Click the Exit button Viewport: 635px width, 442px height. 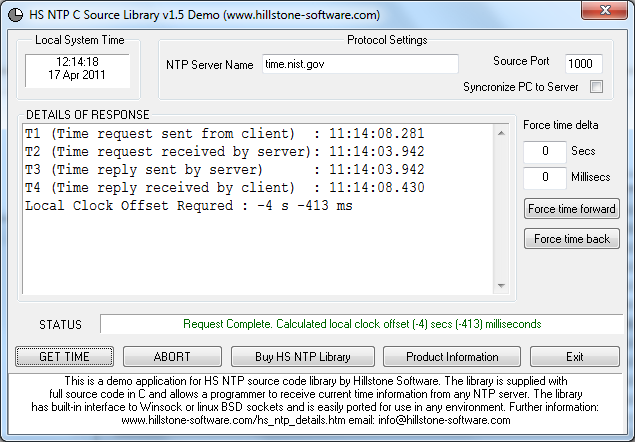(x=575, y=357)
